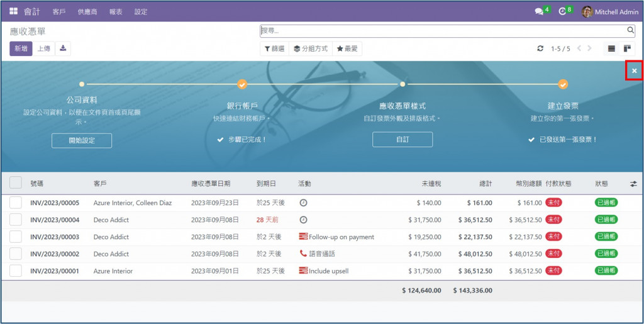Click total $ 48,012.50 cell

[x=475, y=254]
